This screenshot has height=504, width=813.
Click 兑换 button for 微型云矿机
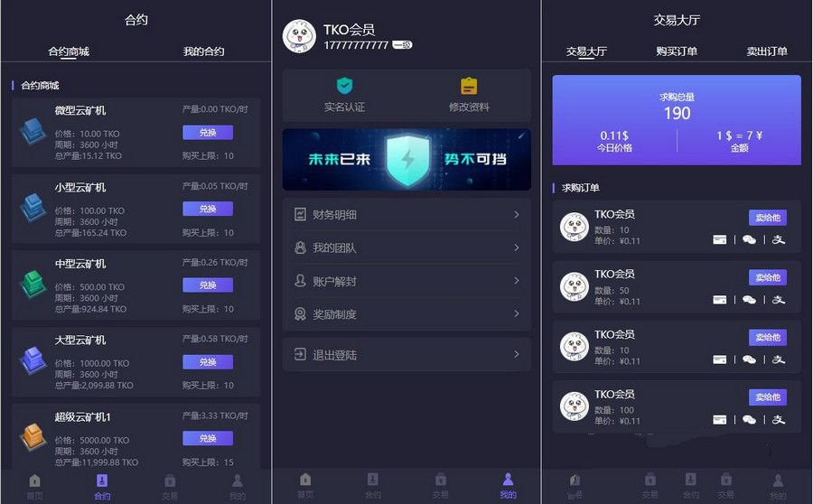click(x=208, y=132)
